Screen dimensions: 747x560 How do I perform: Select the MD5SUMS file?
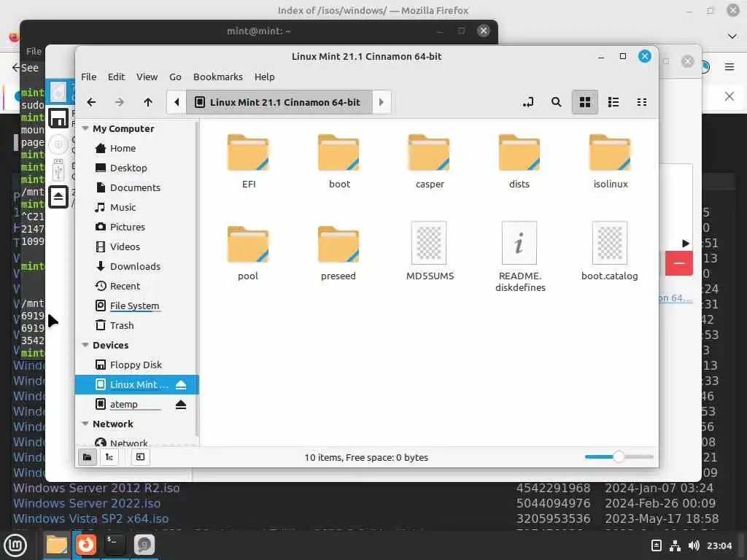pos(429,252)
